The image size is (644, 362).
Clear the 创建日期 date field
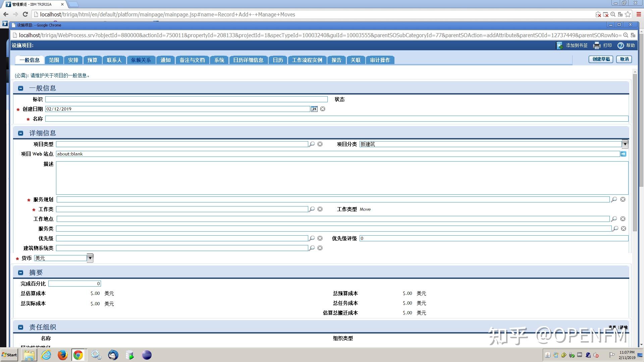(323, 109)
